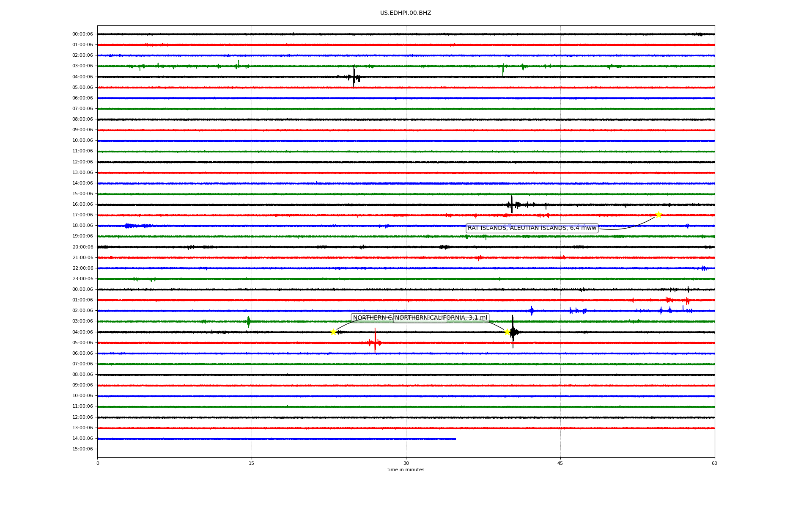
Task: Click the 'time in minutes' axis label
Action: click(x=405, y=470)
